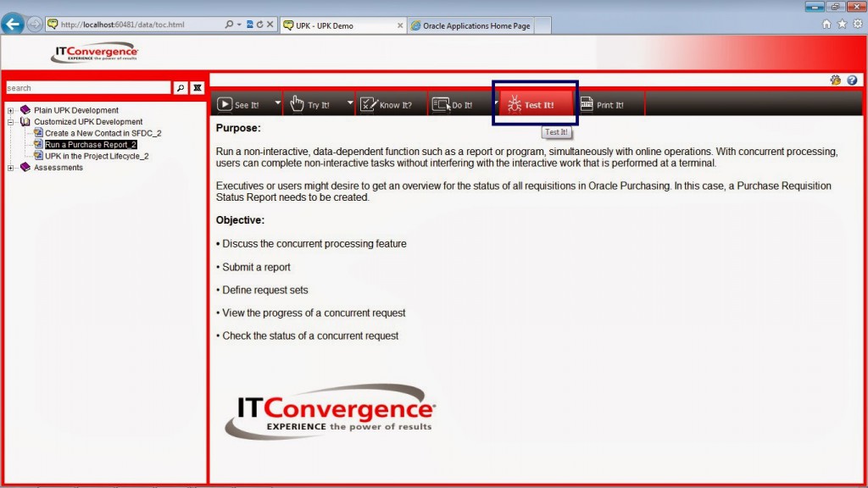Close the UPK - UPK Demo tab
Image resolution: width=868 pixels, height=488 pixels.
click(x=400, y=25)
